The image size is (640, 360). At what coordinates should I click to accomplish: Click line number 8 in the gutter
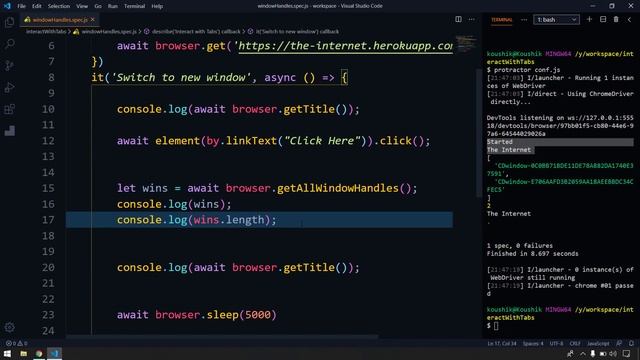click(x=51, y=77)
